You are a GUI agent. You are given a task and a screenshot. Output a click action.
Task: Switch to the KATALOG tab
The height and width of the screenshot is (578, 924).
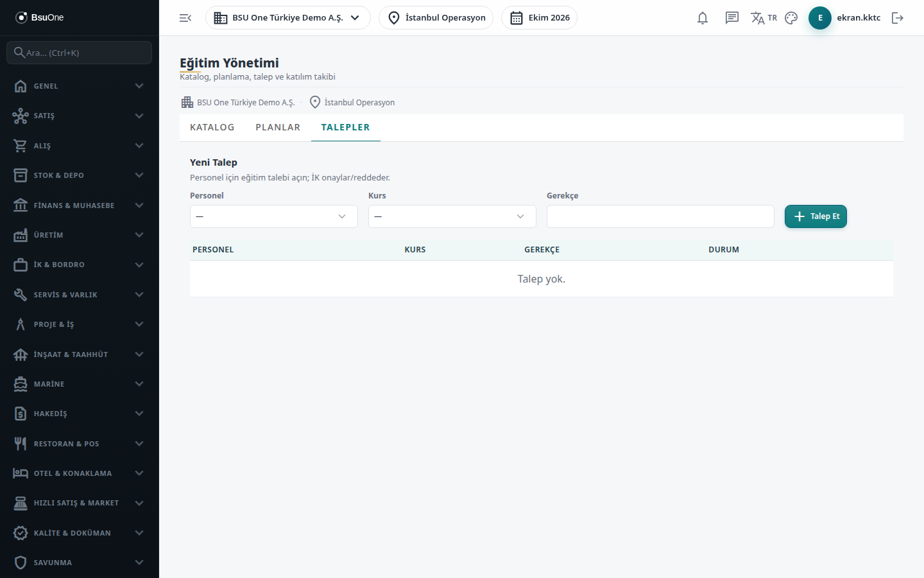pos(212,127)
